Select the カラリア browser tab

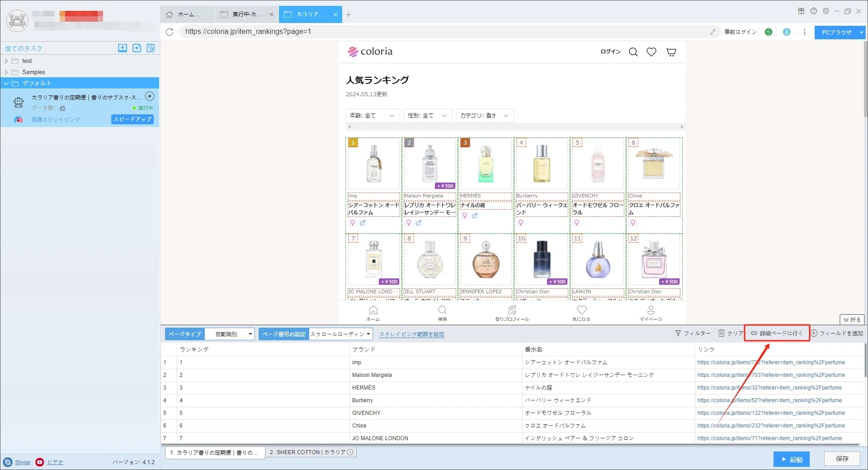tap(310, 14)
